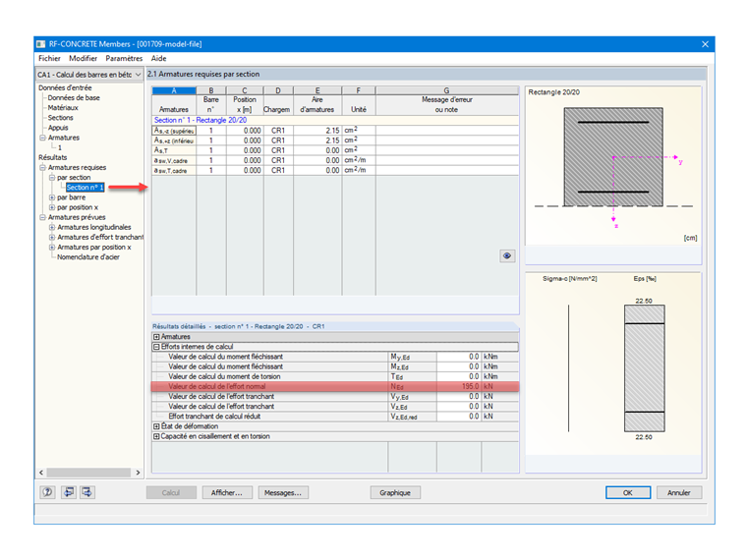Select armature set 1 under Armatures
Screen dimensions: 747x560
(x=60, y=147)
